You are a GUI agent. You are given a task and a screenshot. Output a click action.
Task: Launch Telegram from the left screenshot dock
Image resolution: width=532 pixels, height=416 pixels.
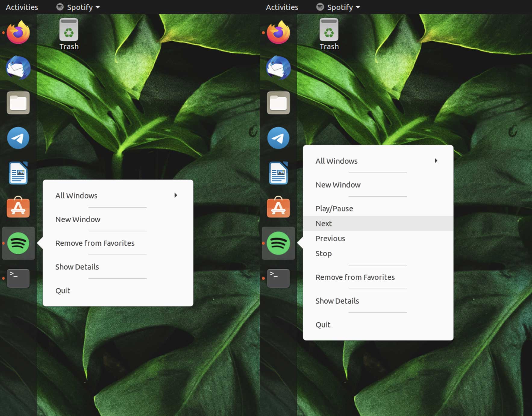click(18, 138)
